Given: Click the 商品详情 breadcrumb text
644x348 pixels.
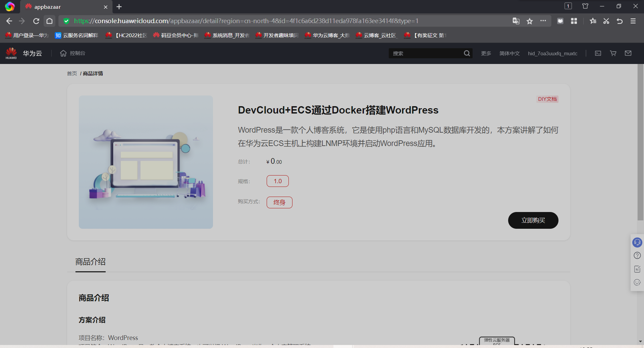Looking at the screenshot, I should (93, 74).
